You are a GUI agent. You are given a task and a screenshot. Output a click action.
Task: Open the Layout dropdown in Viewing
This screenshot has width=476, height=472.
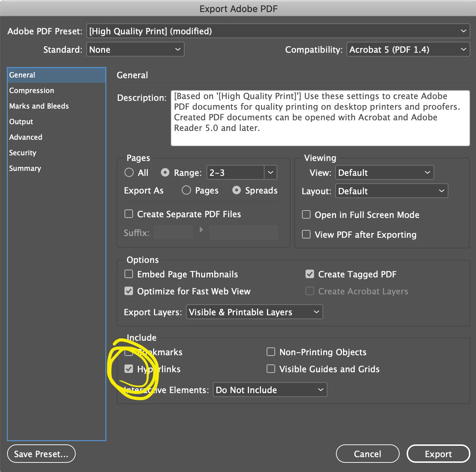pos(391,191)
